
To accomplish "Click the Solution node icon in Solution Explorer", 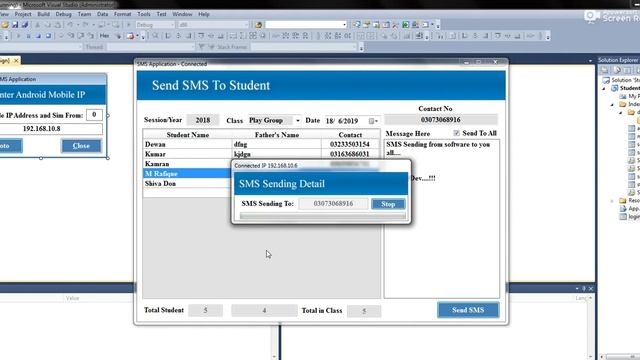I will pos(606,80).
